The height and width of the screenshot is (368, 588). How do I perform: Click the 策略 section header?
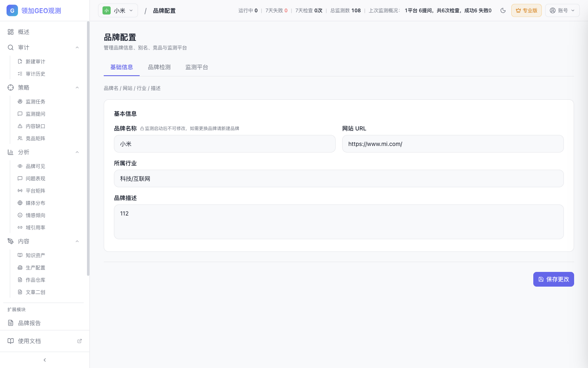(43, 88)
